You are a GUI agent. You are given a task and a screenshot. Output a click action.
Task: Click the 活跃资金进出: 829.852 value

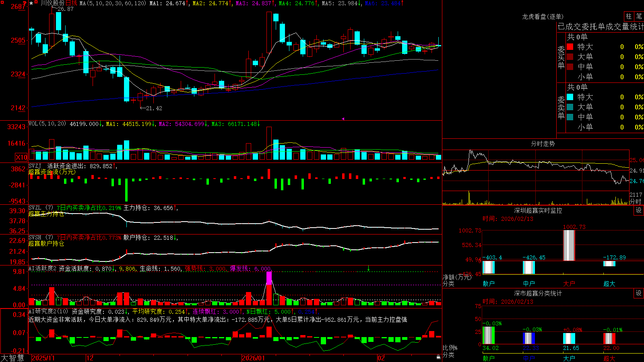[x=80, y=166]
